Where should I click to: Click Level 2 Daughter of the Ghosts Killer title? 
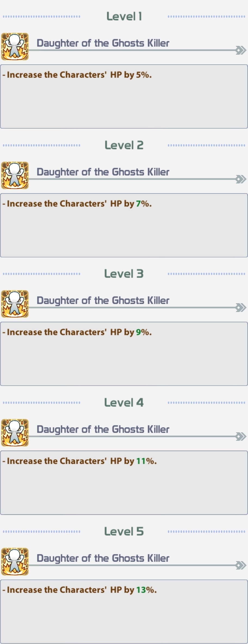[x=103, y=172]
